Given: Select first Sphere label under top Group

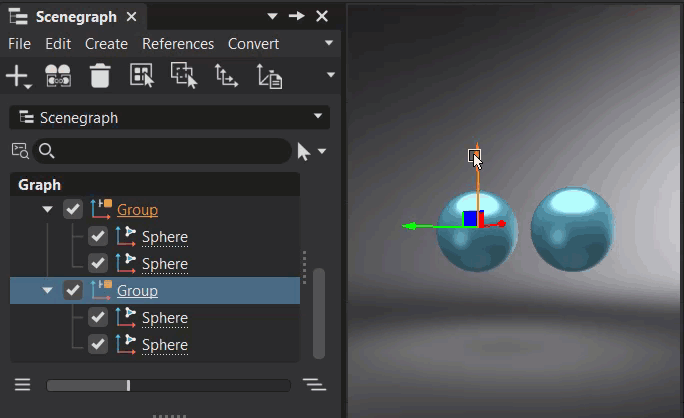Looking at the screenshot, I should (x=165, y=237).
